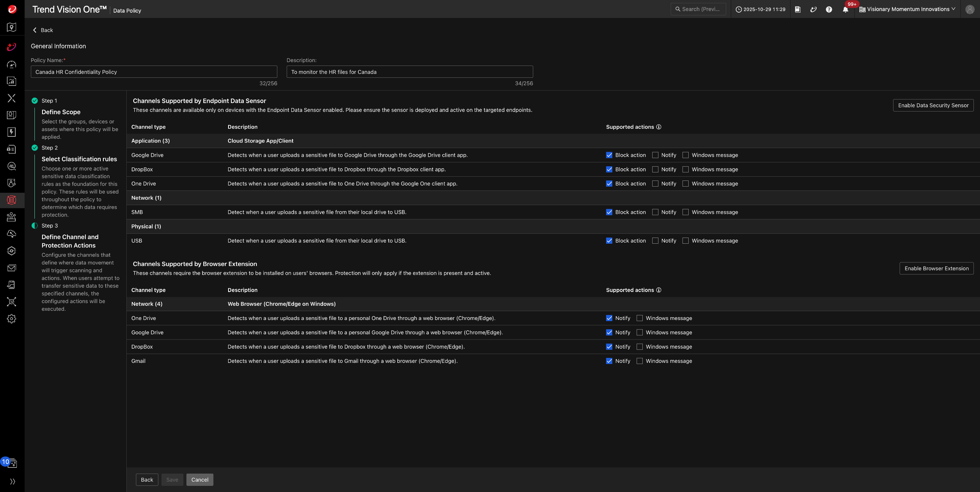The height and width of the screenshot is (492, 980).
Task: Check Windows message for Gmail browser channel
Action: coord(640,361)
